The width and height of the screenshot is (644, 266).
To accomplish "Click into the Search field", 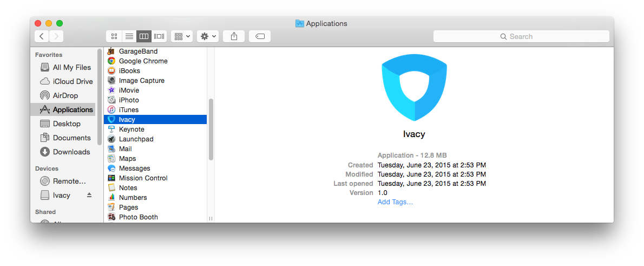I will tap(521, 36).
